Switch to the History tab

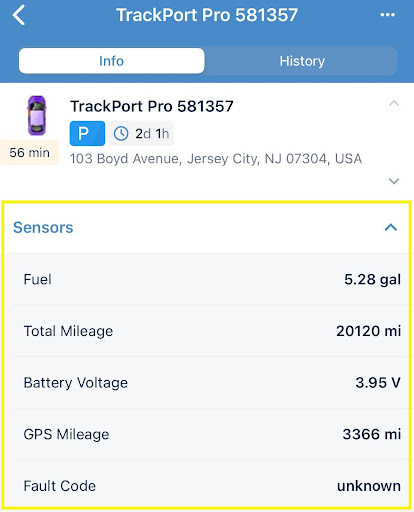[302, 61]
